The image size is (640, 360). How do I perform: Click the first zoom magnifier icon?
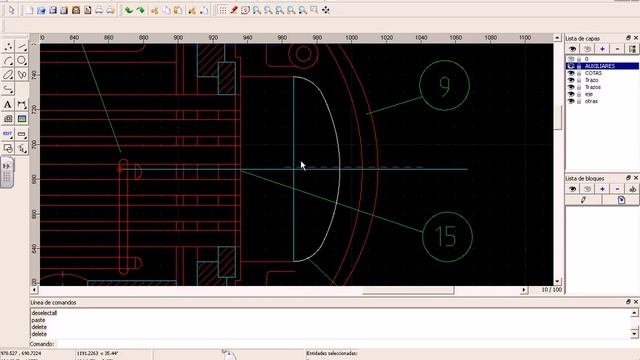pyautogui.click(x=257, y=10)
